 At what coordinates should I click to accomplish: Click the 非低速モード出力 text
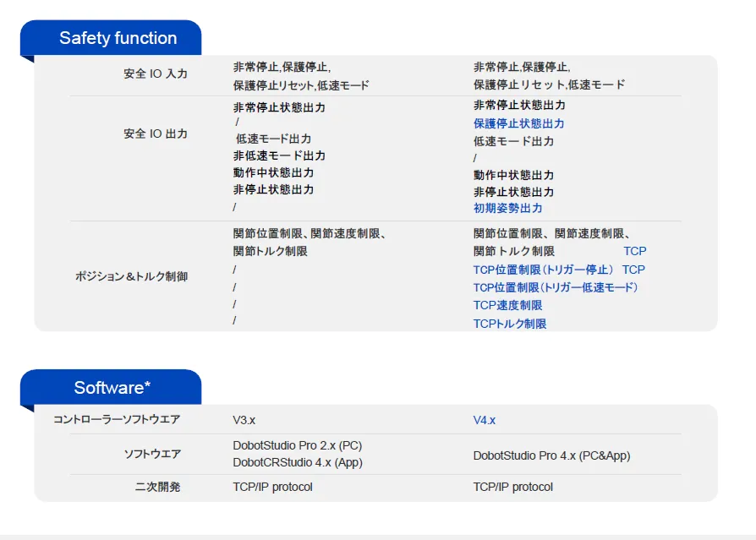pos(279,155)
